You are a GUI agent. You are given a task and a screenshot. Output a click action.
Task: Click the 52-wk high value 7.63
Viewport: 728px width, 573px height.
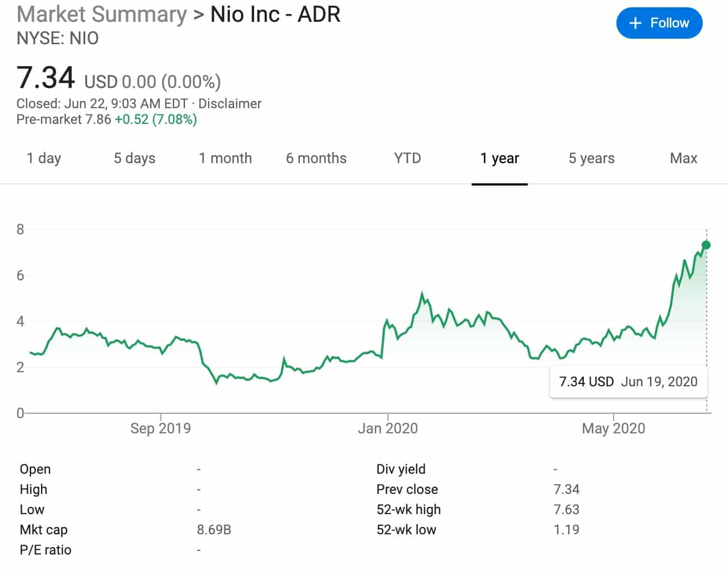pyautogui.click(x=567, y=509)
